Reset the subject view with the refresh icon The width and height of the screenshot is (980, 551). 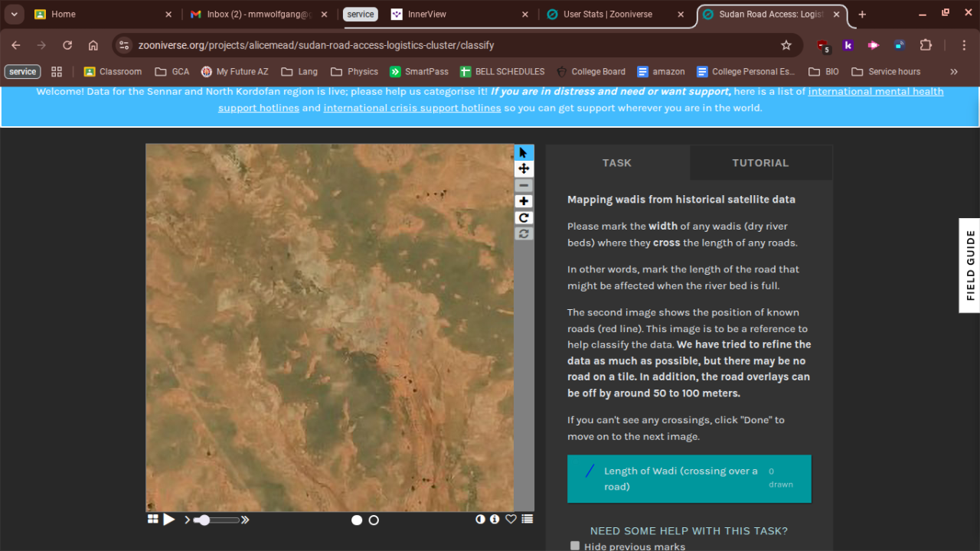(524, 233)
